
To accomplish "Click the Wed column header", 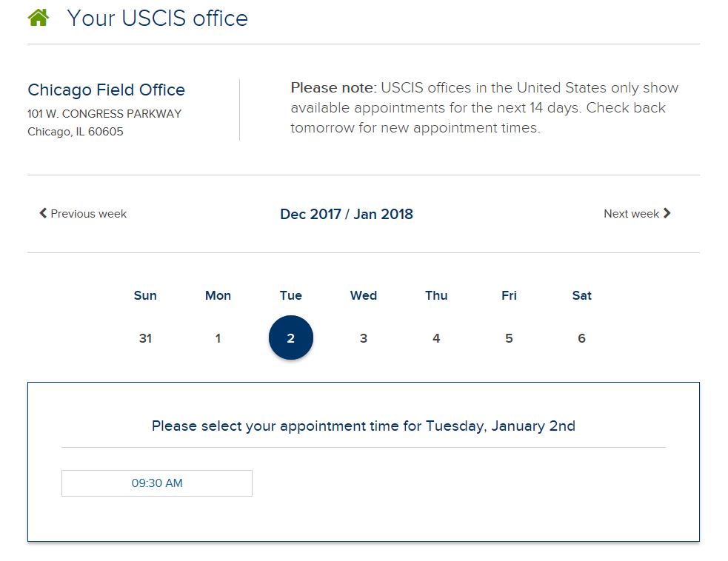I will [x=364, y=295].
